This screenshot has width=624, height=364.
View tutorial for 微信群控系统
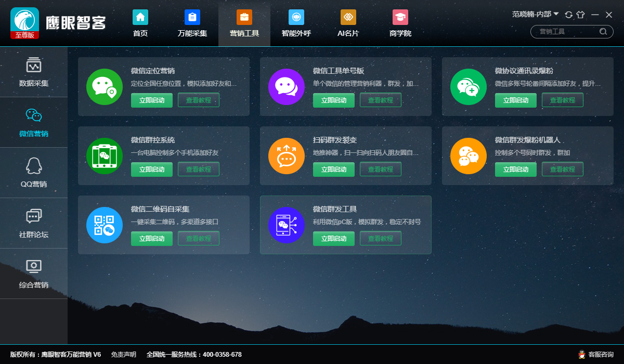tap(199, 169)
